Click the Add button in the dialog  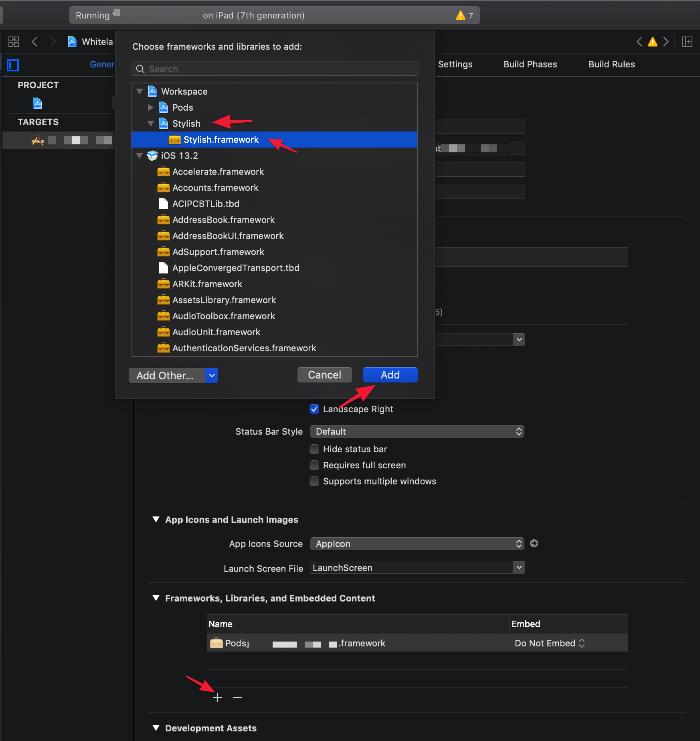pos(390,375)
